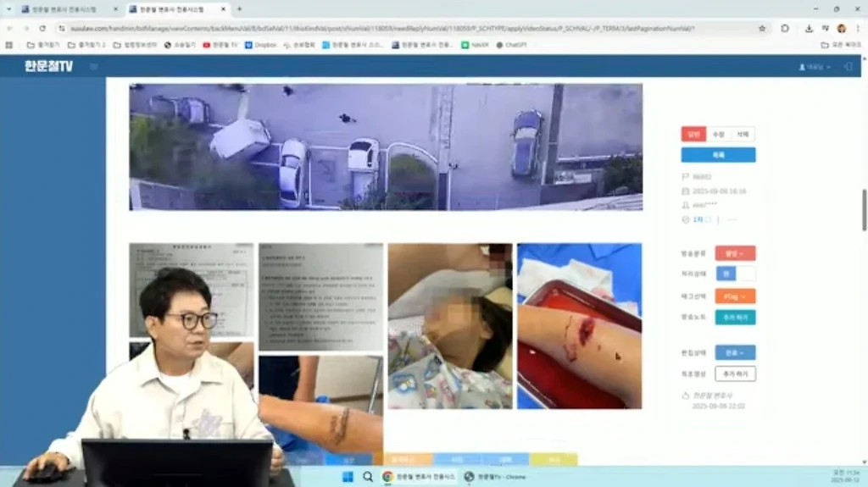Screen dimensions: 868x487
Task: Open the wounded arm photo thumbnail
Action: (x=580, y=327)
